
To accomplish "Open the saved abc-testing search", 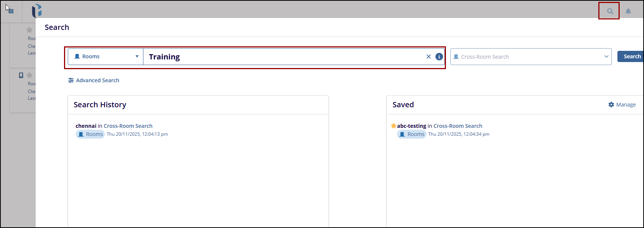I will click(411, 126).
